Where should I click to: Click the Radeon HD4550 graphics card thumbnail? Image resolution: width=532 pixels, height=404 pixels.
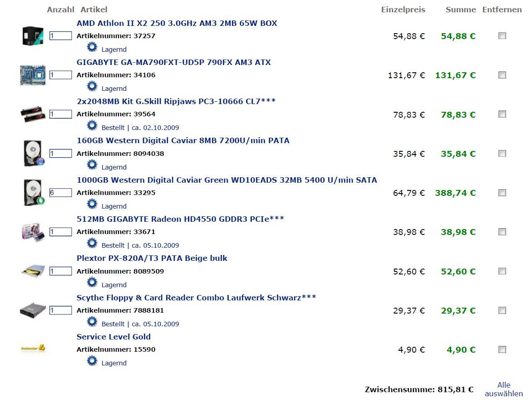tap(33, 232)
